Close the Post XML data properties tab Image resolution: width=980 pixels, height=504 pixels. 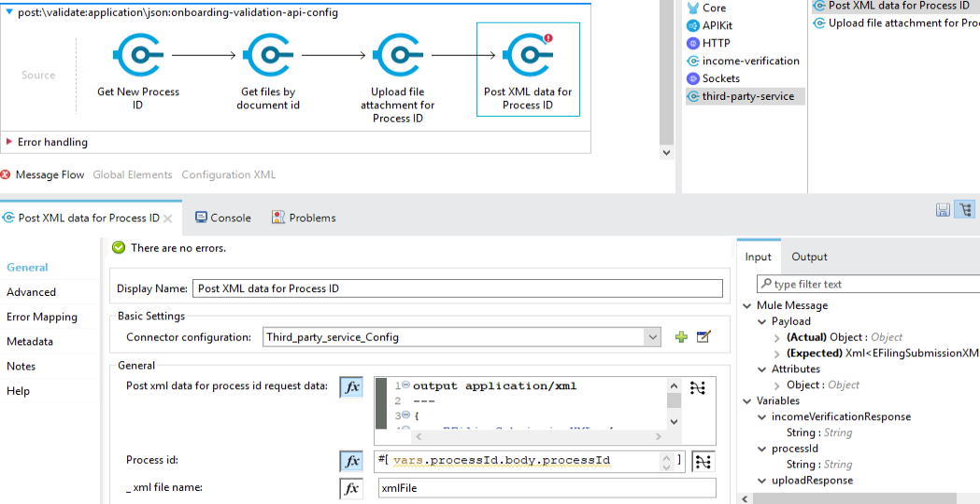(x=167, y=218)
